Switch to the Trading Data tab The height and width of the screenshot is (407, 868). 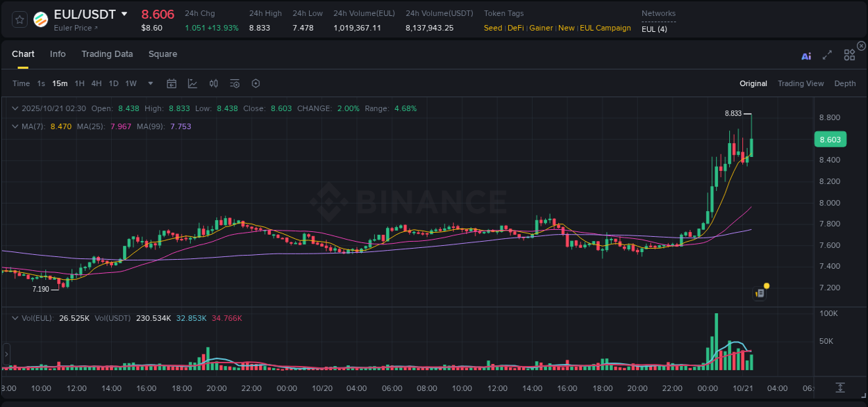coord(107,53)
